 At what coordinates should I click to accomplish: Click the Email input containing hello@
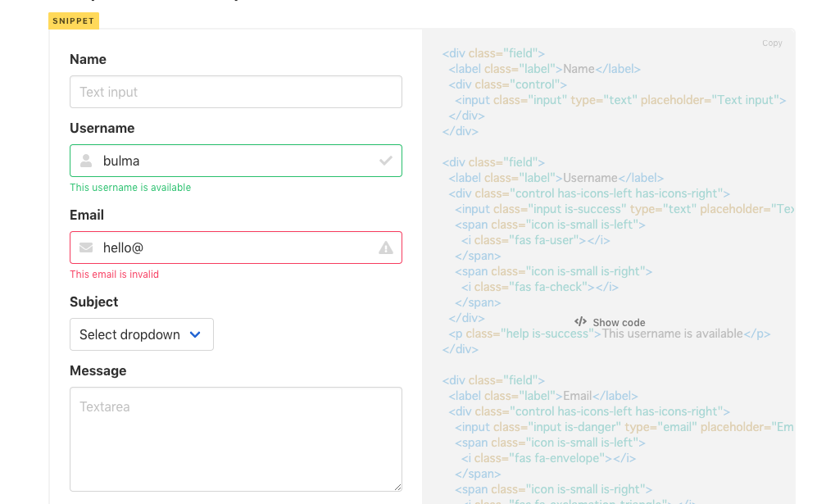pyautogui.click(x=236, y=247)
